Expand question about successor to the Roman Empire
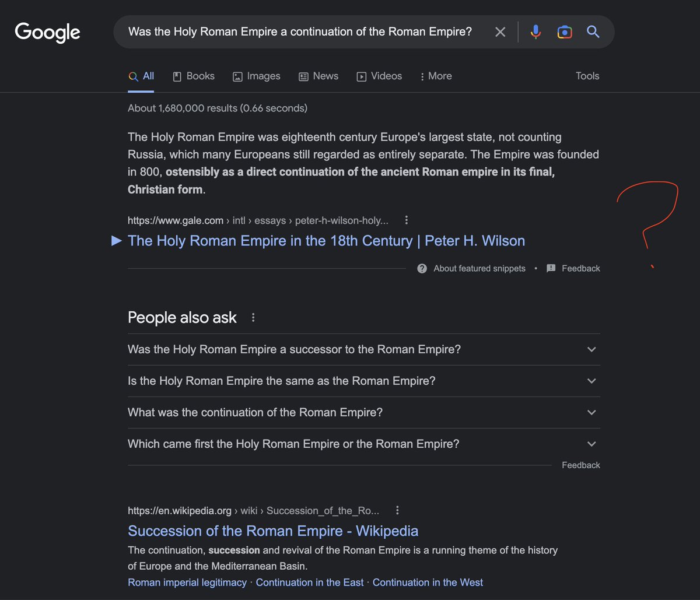This screenshot has width=700, height=600. 364,350
